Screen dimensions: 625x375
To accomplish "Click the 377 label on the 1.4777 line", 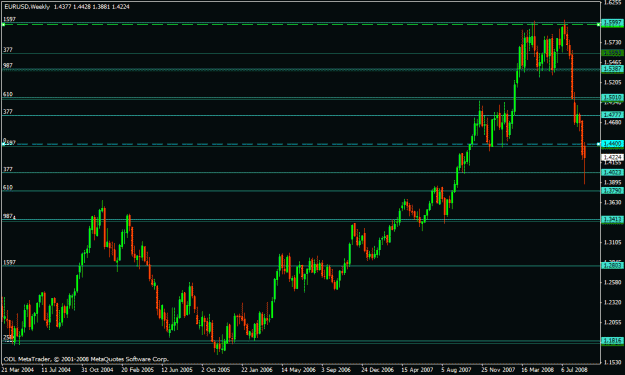I will click(x=8, y=112).
